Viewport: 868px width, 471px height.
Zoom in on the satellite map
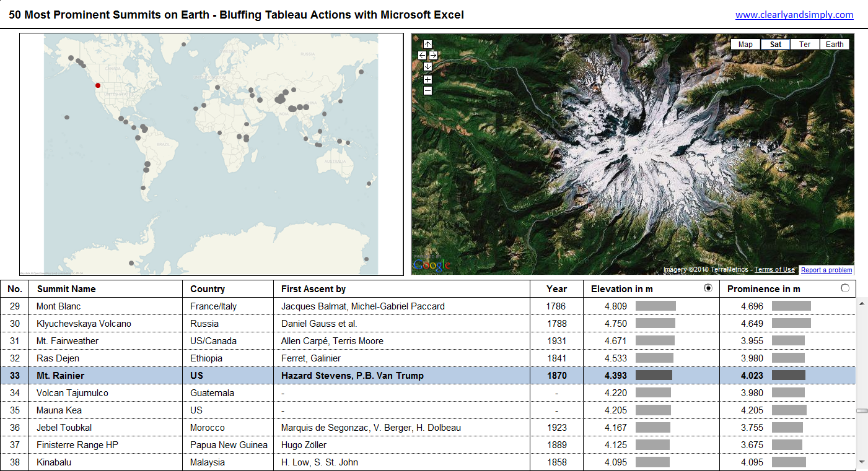point(427,79)
